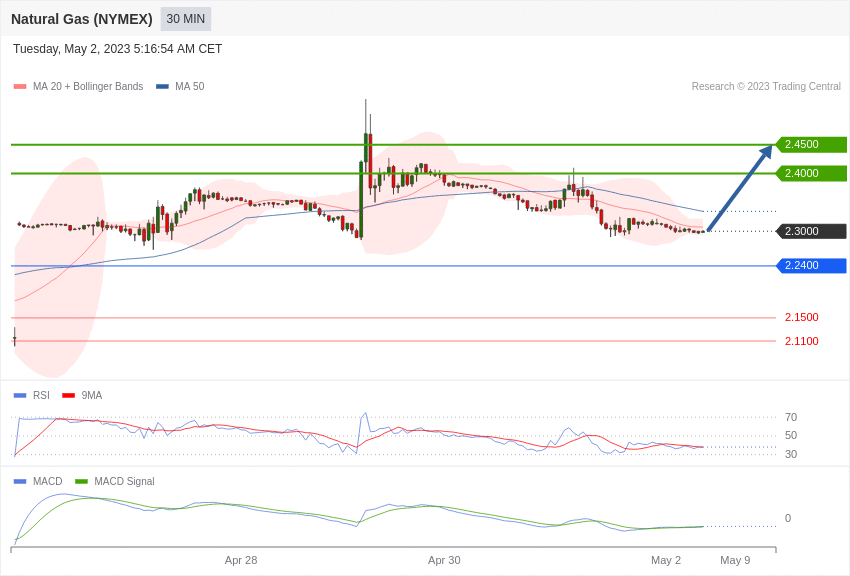
Task: Click the pink MA 20 legend swatch
Action: tap(20, 86)
